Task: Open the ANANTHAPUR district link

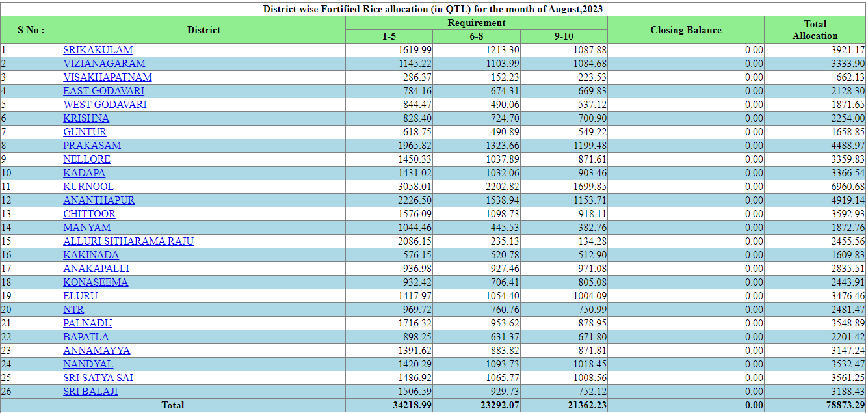Action: pos(99,200)
